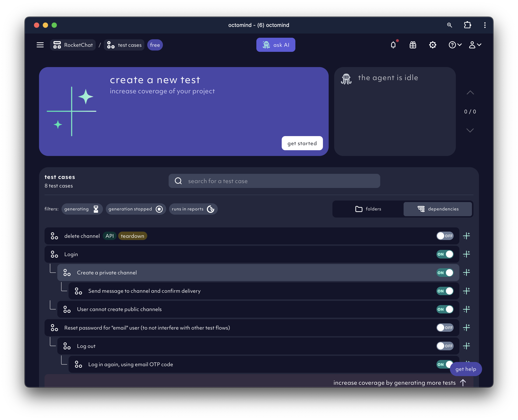This screenshot has height=420, width=518.
Task: Click the reports icon in runs in reports
Action: [211, 209]
